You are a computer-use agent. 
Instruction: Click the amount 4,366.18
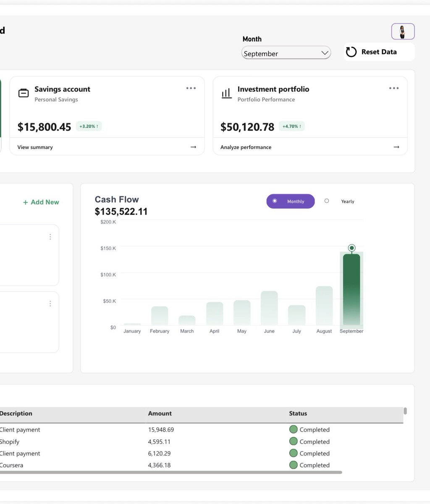click(x=159, y=465)
